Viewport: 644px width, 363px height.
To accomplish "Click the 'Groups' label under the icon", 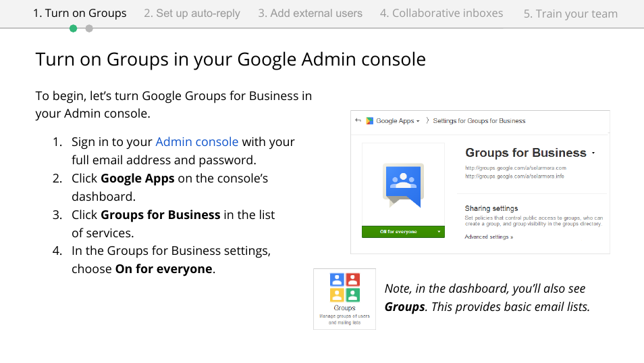I will click(344, 308).
